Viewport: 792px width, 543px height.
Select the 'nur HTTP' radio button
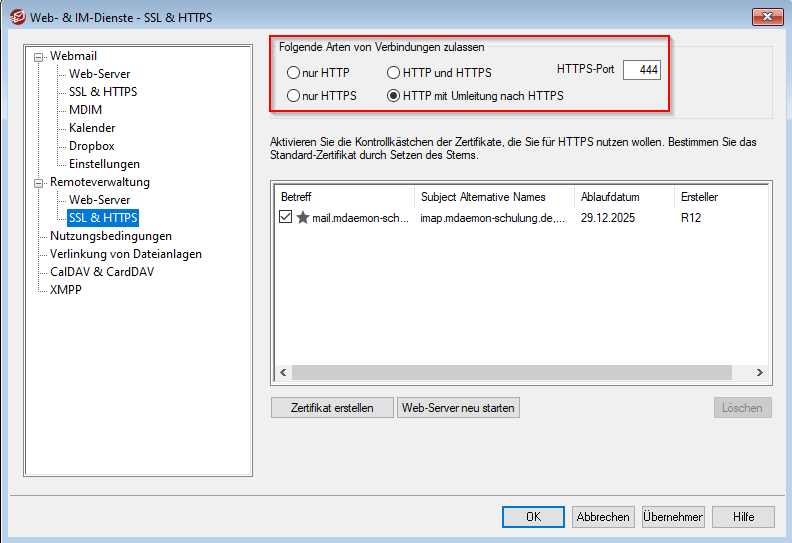tap(293, 73)
